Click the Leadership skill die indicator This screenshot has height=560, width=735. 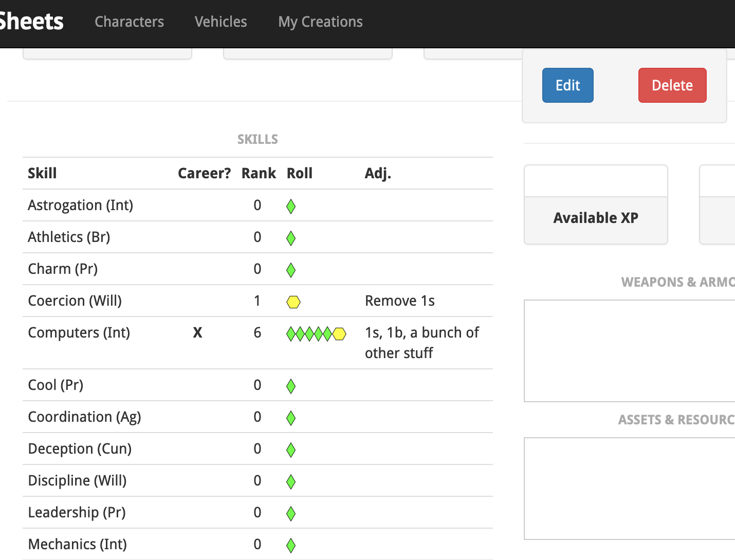point(290,513)
